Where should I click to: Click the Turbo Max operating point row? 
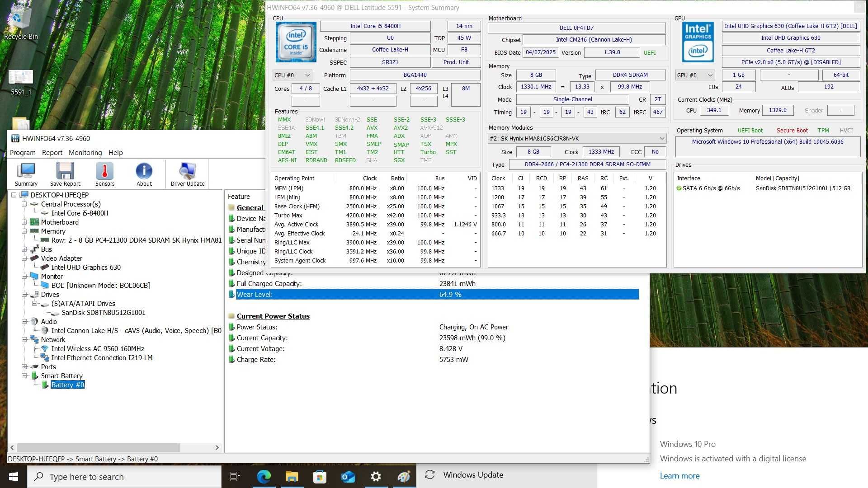click(x=375, y=216)
